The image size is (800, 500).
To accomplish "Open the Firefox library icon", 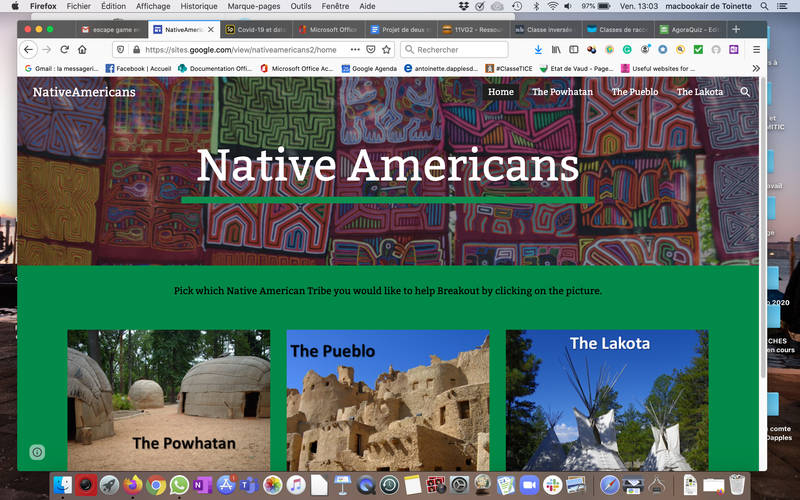I will point(556,49).
